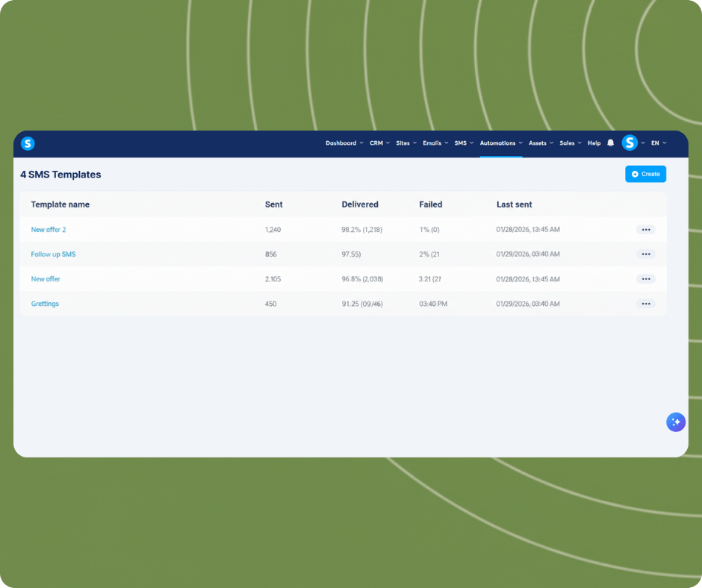Open the notifications bell
The image size is (702, 588).
tap(610, 143)
